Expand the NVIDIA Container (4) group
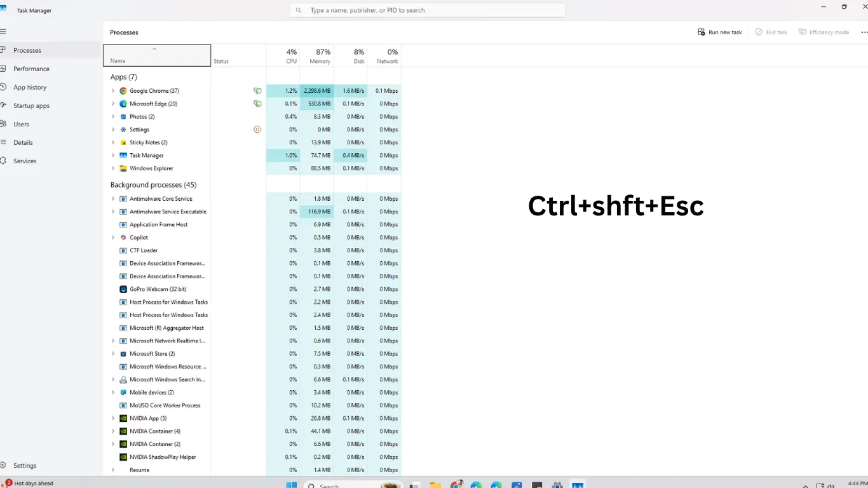Image resolution: width=868 pixels, height=488 pixels. pos(113,431)
